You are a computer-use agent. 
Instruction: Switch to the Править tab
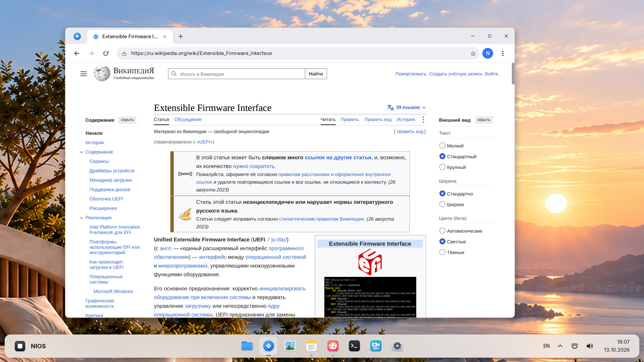click(350, 119)
